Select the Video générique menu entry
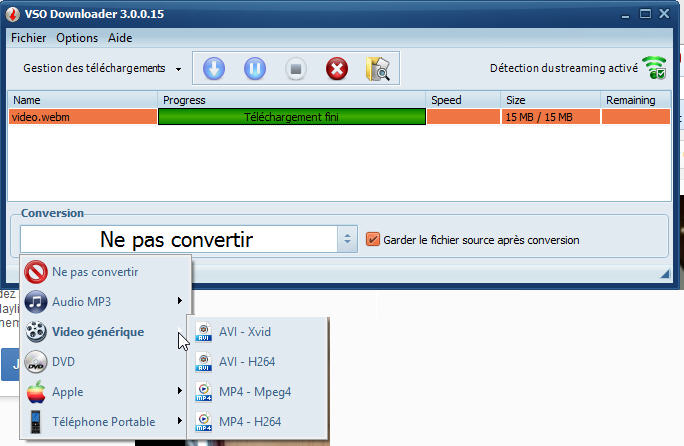This screenshot has height=446, width=684. [106, 332]
